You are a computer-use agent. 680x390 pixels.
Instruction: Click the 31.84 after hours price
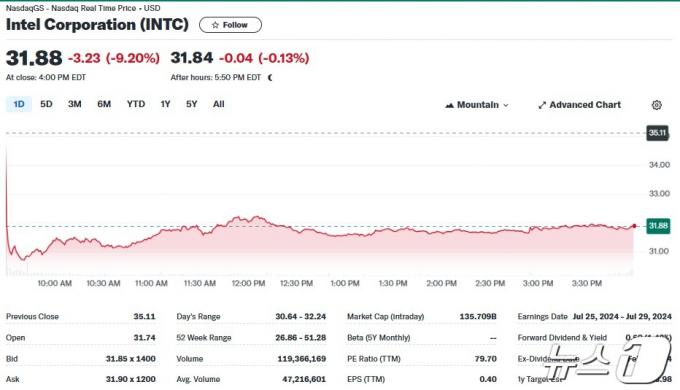coord(192,58)
